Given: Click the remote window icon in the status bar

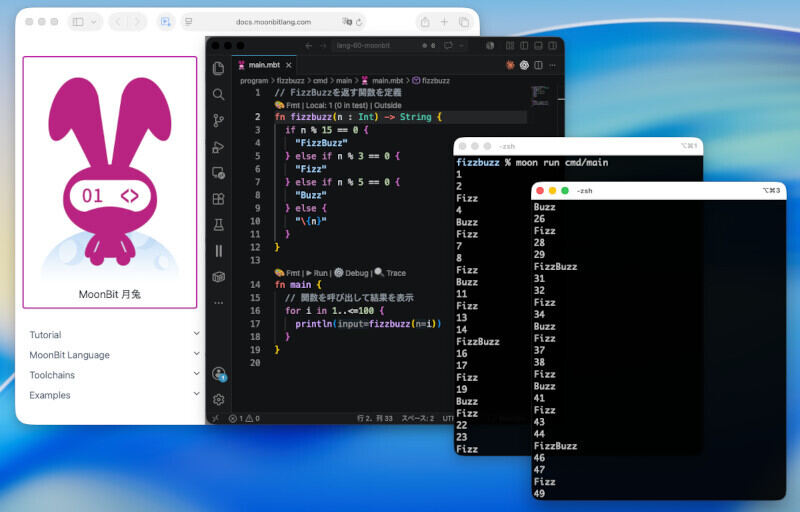Looking at the screenshot, I should (x=215, y=418).
